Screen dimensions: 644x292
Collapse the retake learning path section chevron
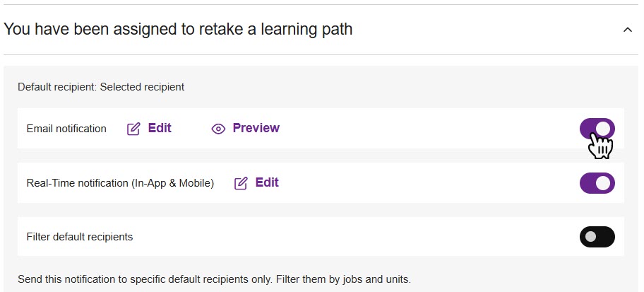pyautogui.click(x=627, y=30)
